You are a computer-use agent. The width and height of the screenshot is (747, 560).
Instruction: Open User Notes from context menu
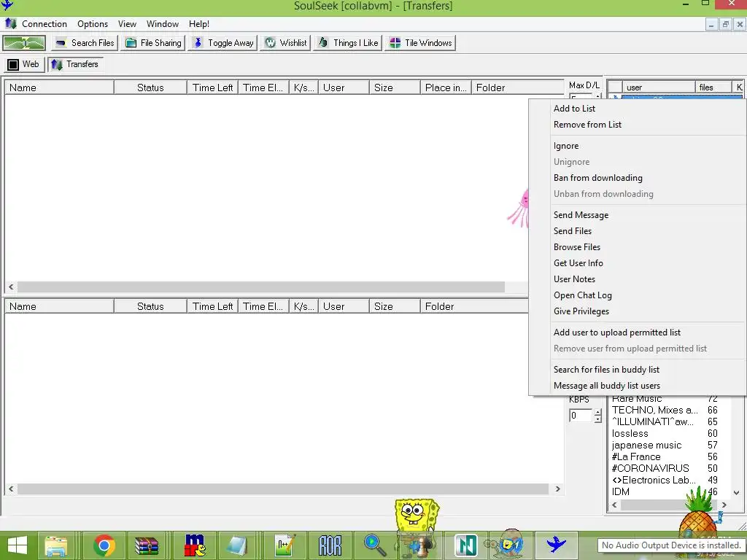coord(638,279)
